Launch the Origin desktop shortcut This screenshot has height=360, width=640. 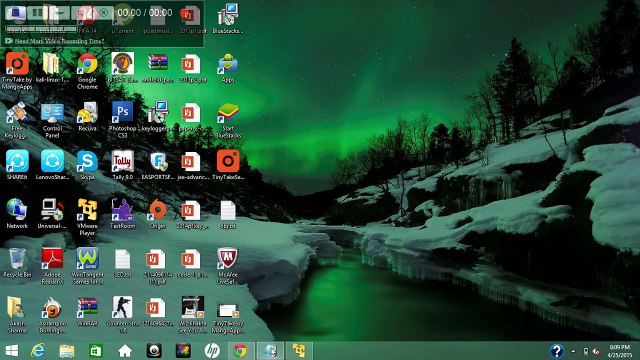158,213
